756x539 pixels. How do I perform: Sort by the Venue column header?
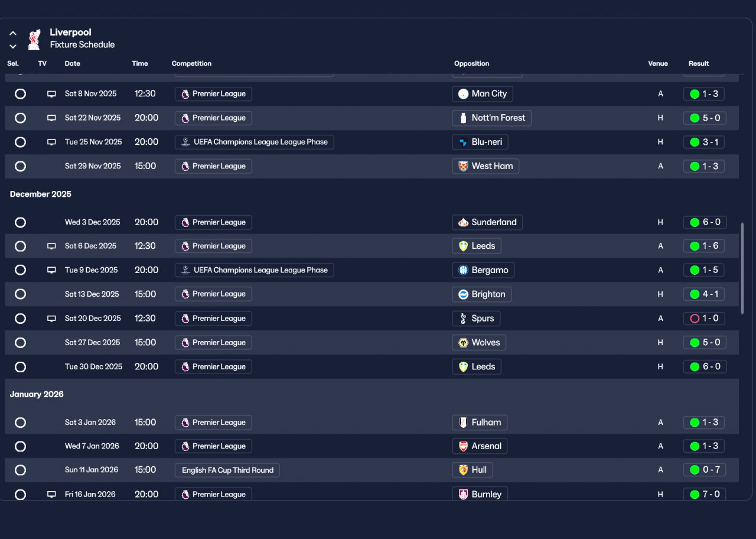click(658, 64)
